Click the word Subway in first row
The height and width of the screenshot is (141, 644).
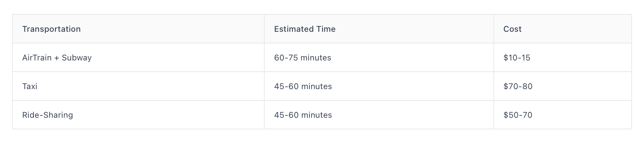77,58
